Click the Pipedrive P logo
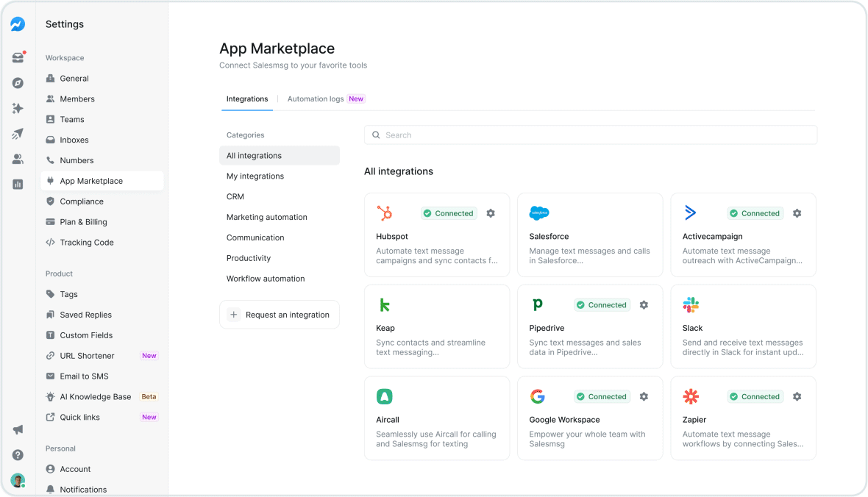 click(x=538, y=304)
